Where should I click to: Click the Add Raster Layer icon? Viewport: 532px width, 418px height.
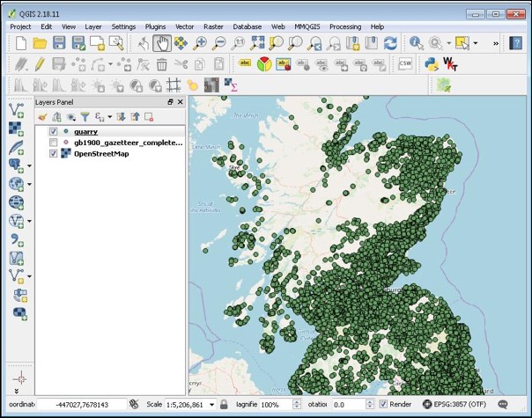[x=16, y=128]
